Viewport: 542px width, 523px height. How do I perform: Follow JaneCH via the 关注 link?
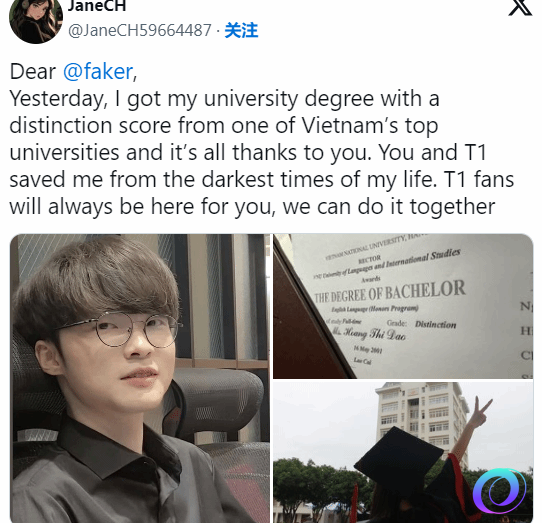click(241, 30)
